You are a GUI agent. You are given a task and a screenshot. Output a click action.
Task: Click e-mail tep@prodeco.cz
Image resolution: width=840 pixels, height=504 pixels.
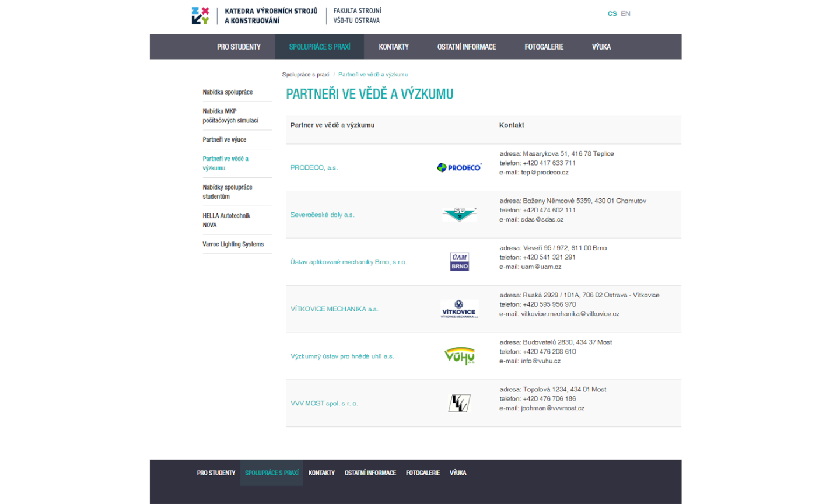(544, 173)
